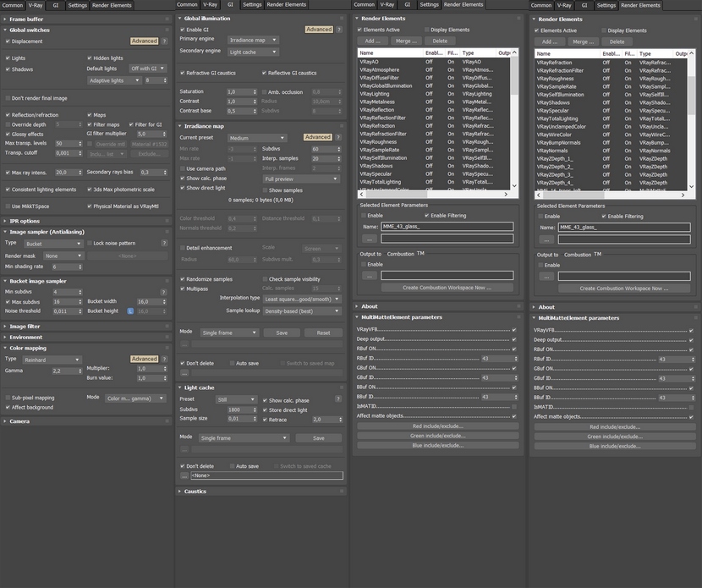Expand the IPR options rollout
This screenshot has width=702, height=588.
tap(25, 221)
